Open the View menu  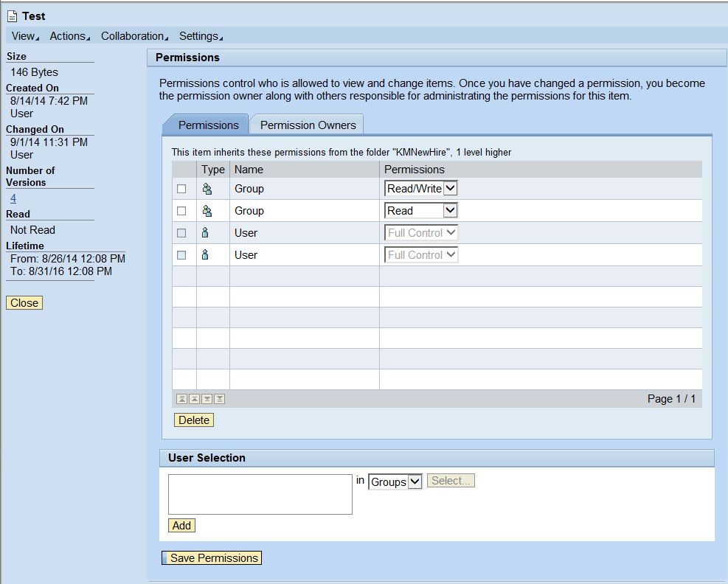(25, 36)
